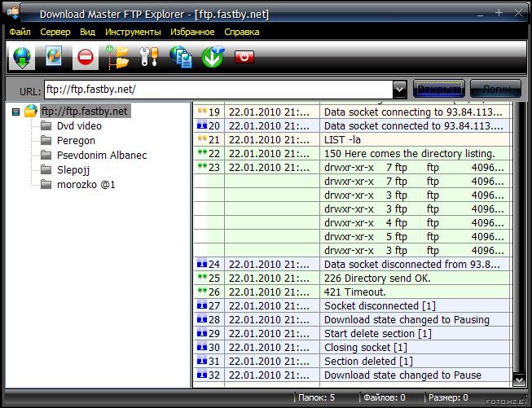Click the green quote icon on log row 22
This screenshot has width=532, height=408.
tap(202, 152)
